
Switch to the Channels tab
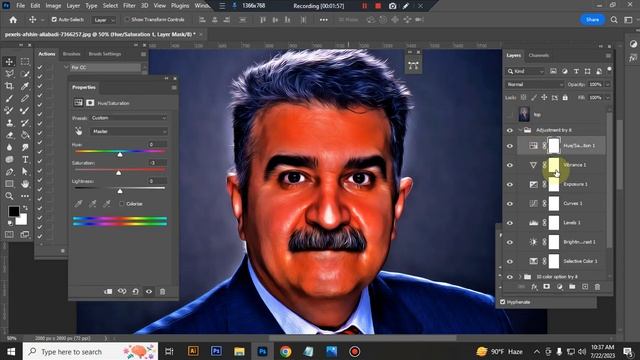coord(538,56)
